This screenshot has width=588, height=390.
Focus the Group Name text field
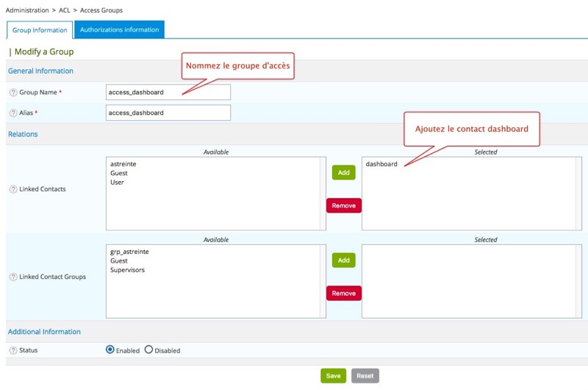168,92
